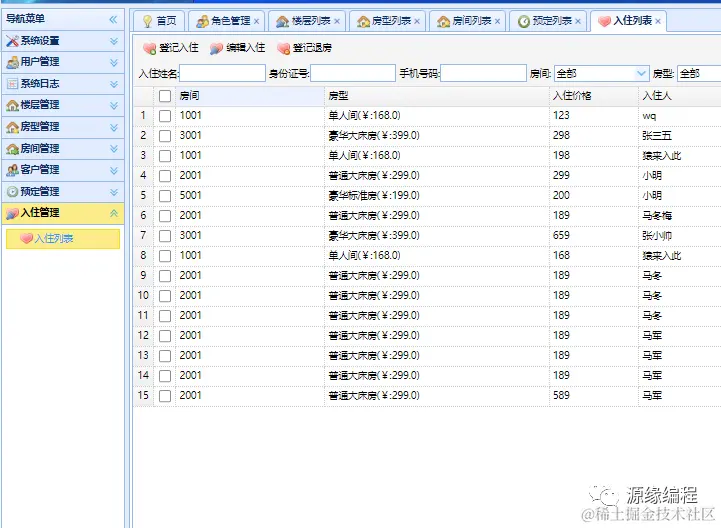The image size is (721, 528).
Task: Check the row 5 checkbox for room 5001
Action: coord(165,196)
